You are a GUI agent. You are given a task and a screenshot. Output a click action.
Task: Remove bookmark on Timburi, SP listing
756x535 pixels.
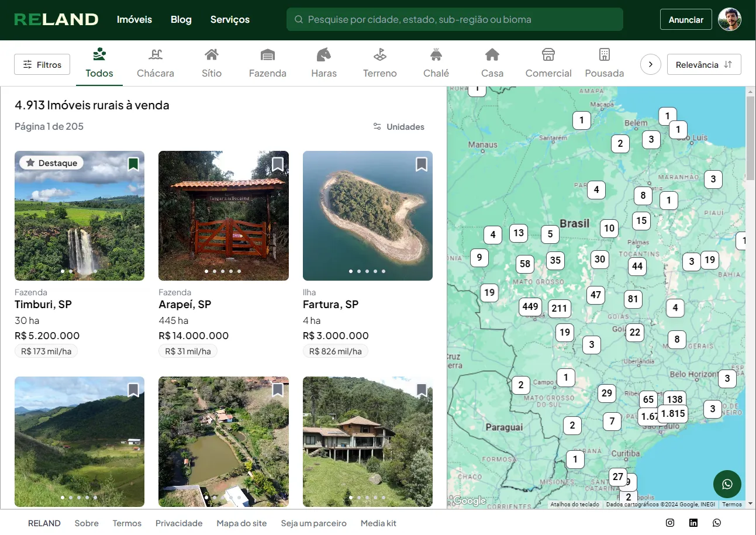click(133, 164)
